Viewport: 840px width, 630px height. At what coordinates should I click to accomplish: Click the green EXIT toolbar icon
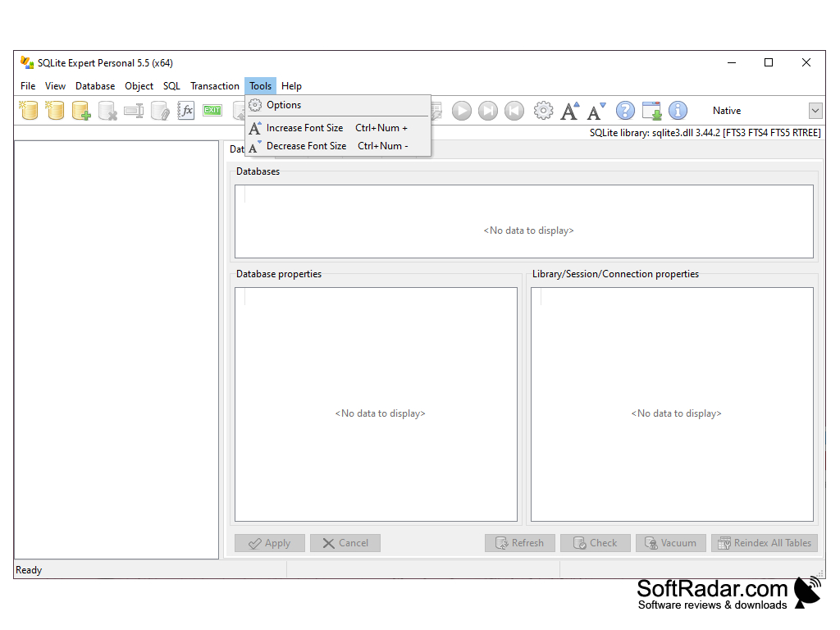(x=212, y=111)
